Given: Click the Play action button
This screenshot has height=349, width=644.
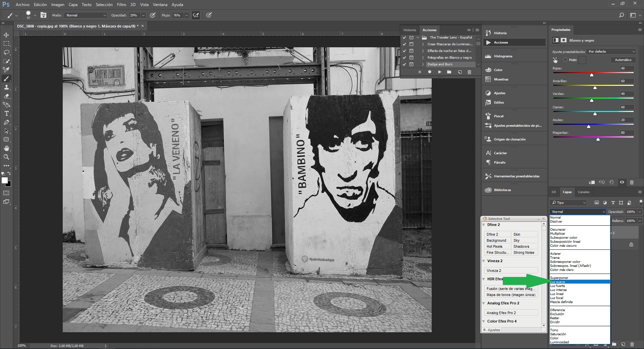Looking at the screenshot, I should [439, 72].
